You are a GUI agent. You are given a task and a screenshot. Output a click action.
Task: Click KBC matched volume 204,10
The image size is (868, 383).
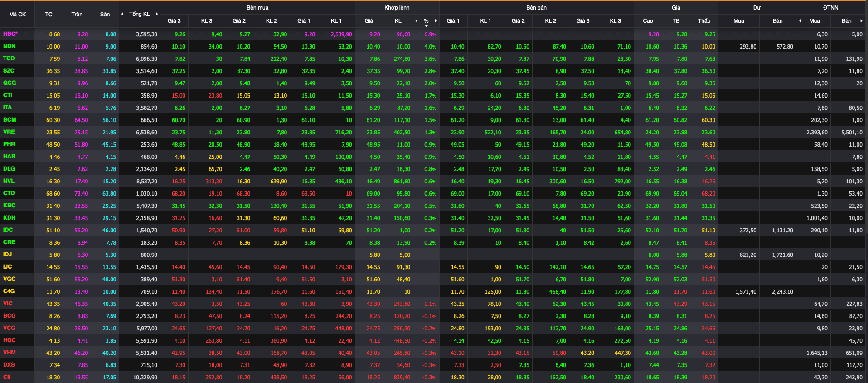(x=402, y=206)
